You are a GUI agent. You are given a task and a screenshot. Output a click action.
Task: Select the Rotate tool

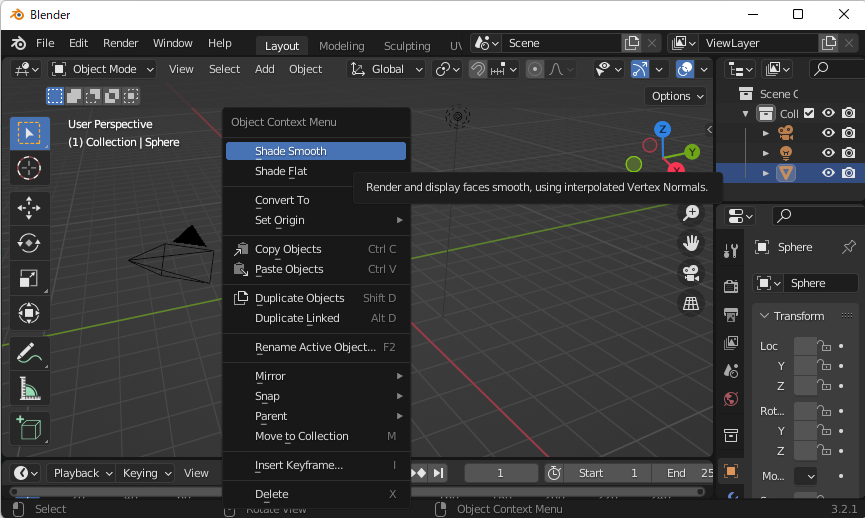[x=29, y=243]
